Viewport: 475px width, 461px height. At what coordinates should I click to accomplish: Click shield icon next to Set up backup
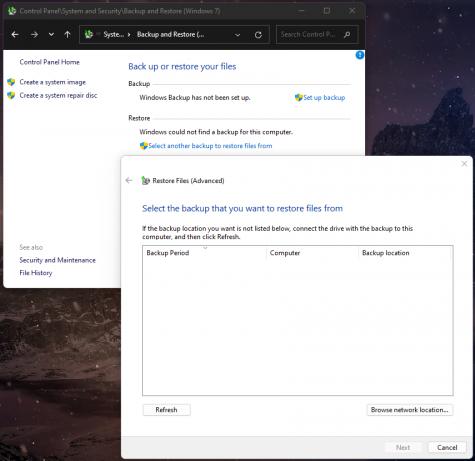(x=298, y=97)
